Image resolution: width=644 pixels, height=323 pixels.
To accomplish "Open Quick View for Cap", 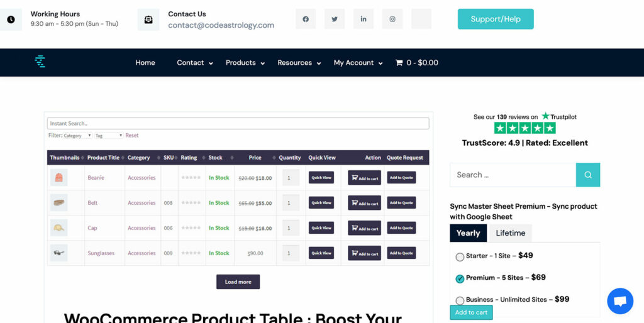I will [x=321, y=227].
